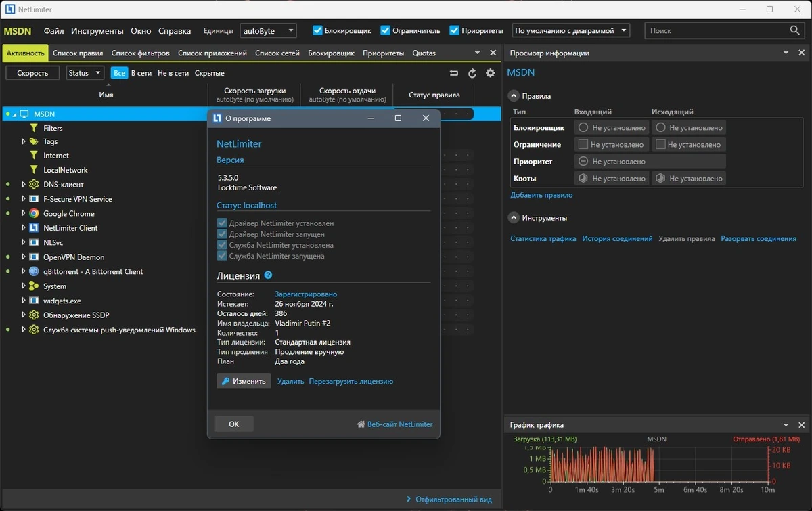Open Активность panel dropdown arrow
Image resolution: width=812 pixels, height=511 pixels.
[x=478, y=53]
